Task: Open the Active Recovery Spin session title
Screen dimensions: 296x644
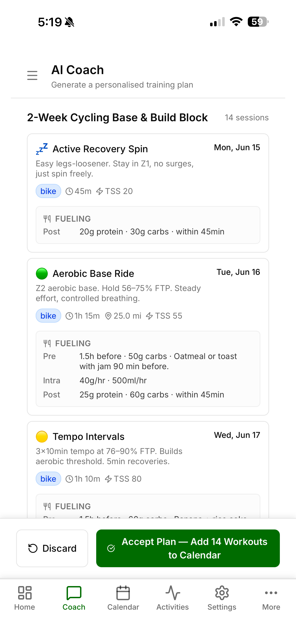Action: [x=100, y=149]
